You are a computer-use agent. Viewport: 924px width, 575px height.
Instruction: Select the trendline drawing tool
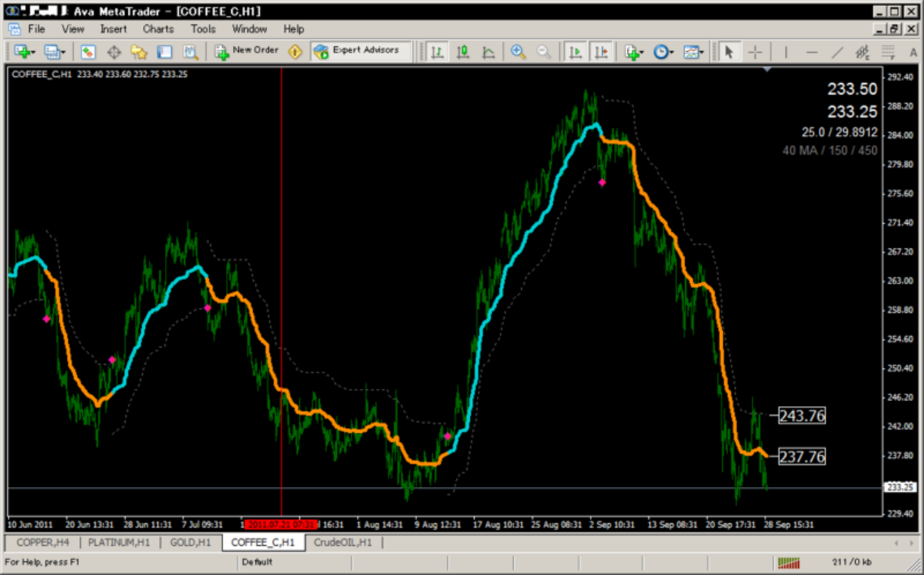837,52
